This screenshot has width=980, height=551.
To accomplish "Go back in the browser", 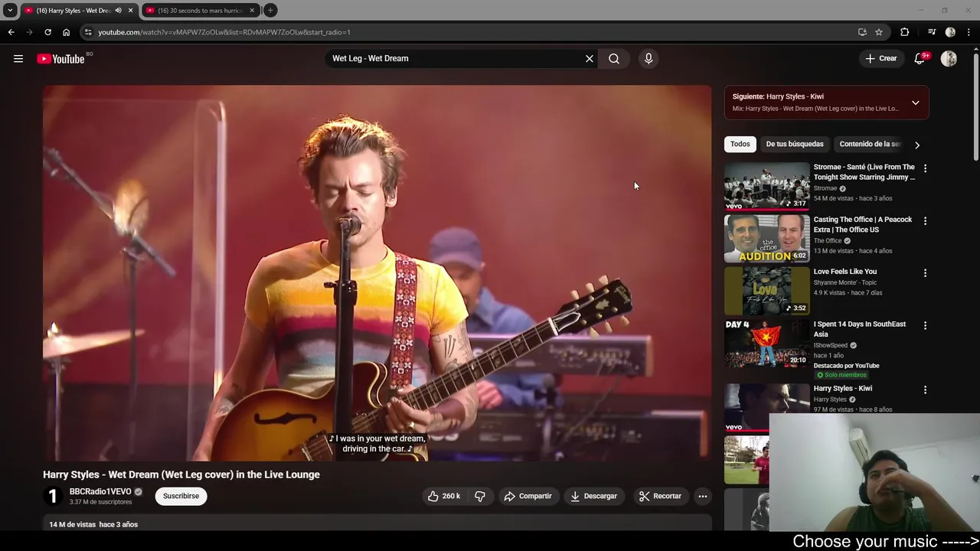I will click(11, 32).
